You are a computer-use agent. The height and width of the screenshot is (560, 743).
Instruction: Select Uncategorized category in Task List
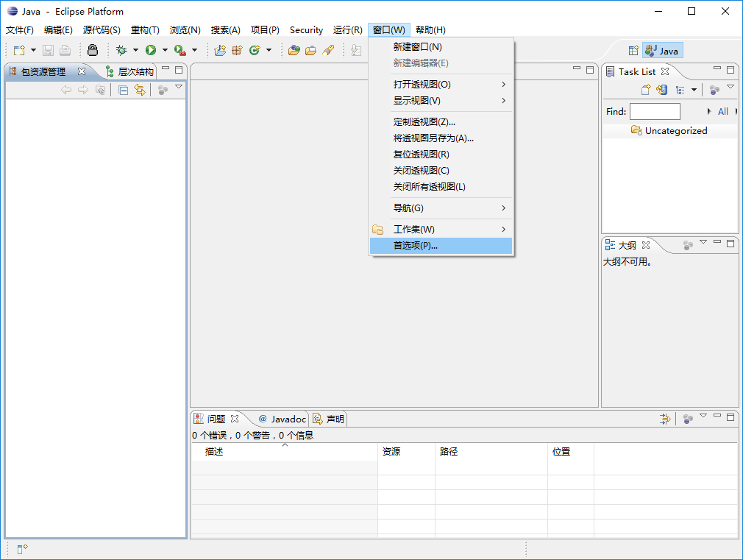tap(669, 130)
